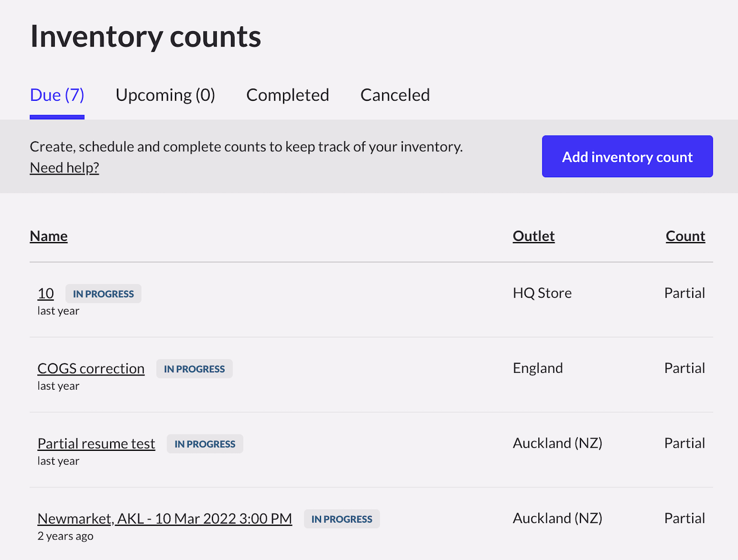Click IN PROGRESS badge beside COGS correction
738x560 pixels.
click(195, 369)
